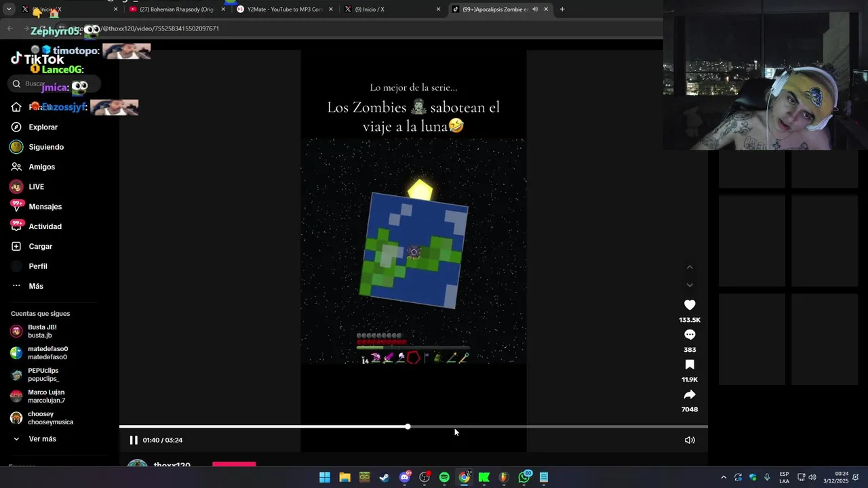Open the comments bubble icon

tap(690, 335)
